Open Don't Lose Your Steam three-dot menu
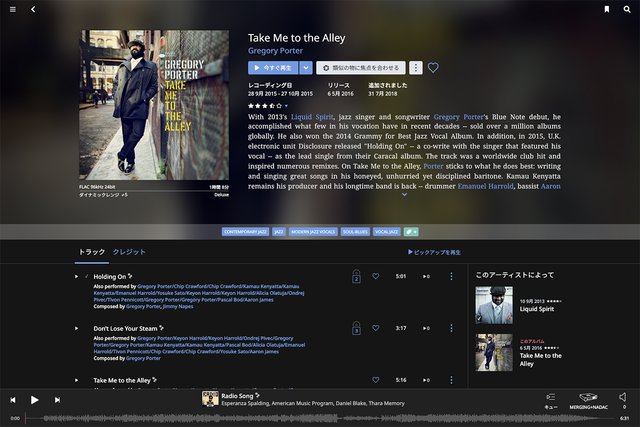Screen dimensions: 640x427 pos(451,328)
